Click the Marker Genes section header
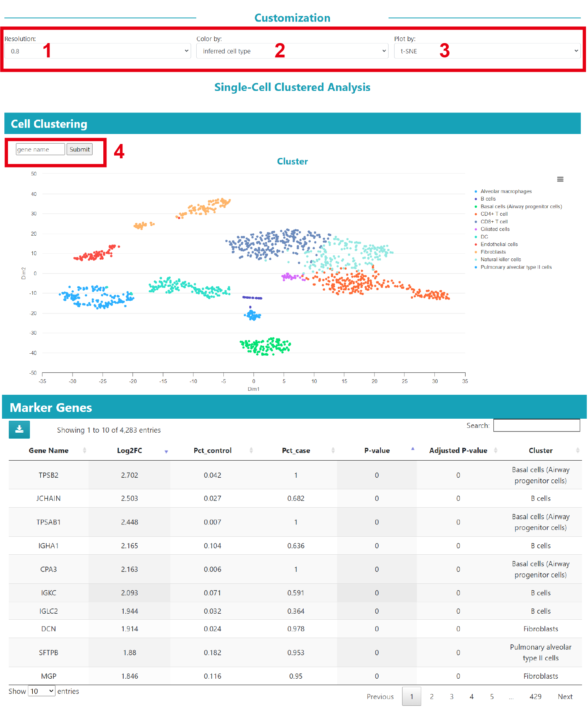 pos(294,407)
